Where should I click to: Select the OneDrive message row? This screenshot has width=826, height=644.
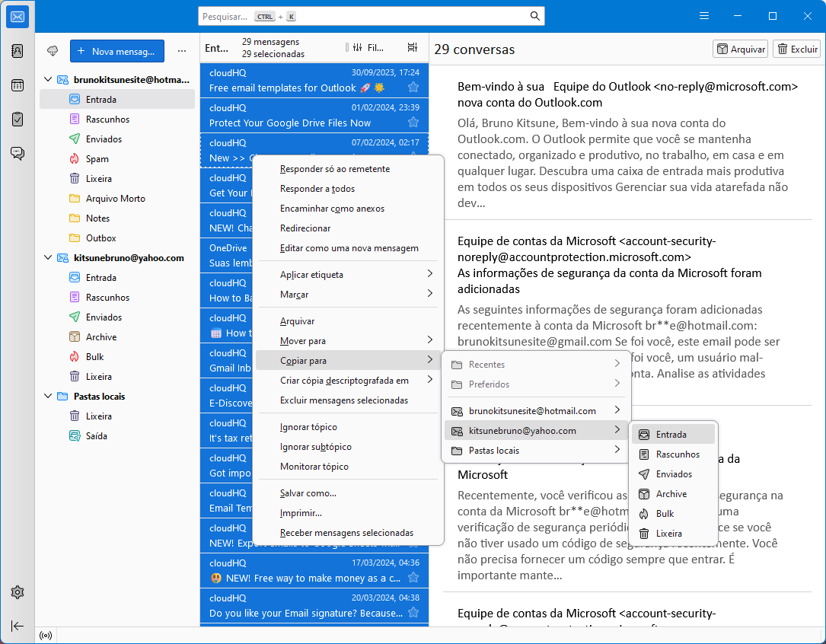[227, 255]
